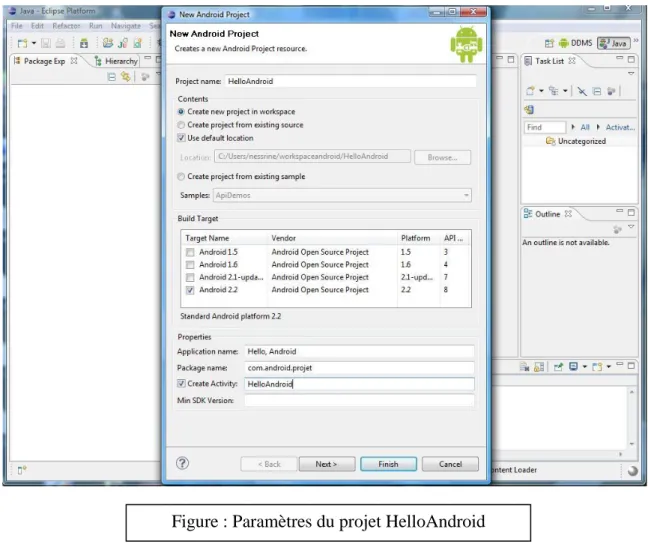
Task: Check the Android 2.1-update build target
Action: point(190,277)
